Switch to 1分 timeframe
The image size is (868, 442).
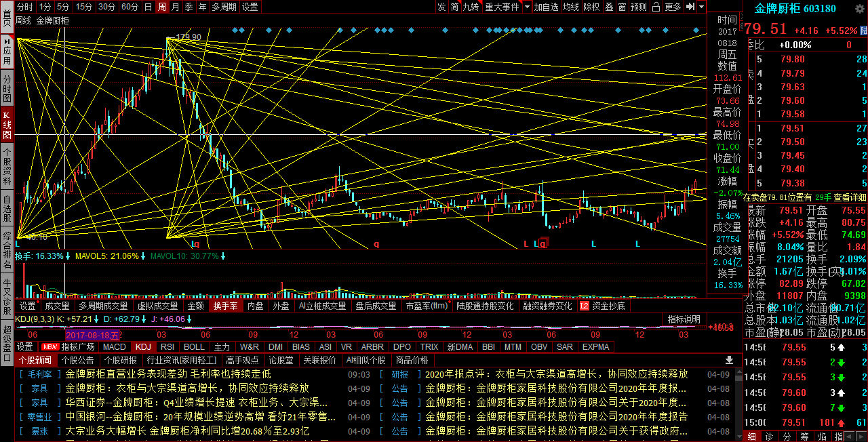pos(45,7)
